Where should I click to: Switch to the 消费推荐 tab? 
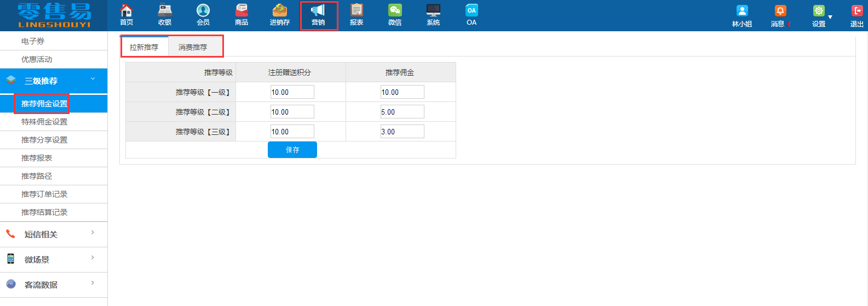click(x=193, y=47)
